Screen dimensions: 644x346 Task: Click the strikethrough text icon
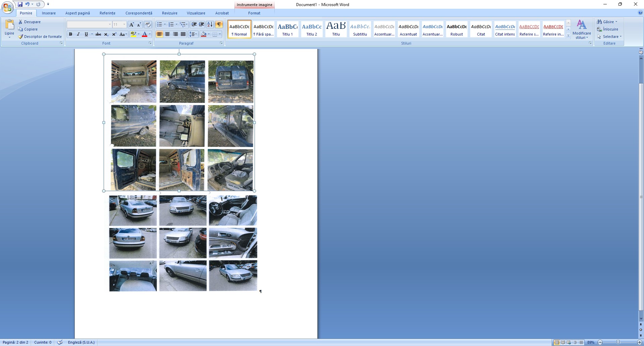(x=98, y=34)
